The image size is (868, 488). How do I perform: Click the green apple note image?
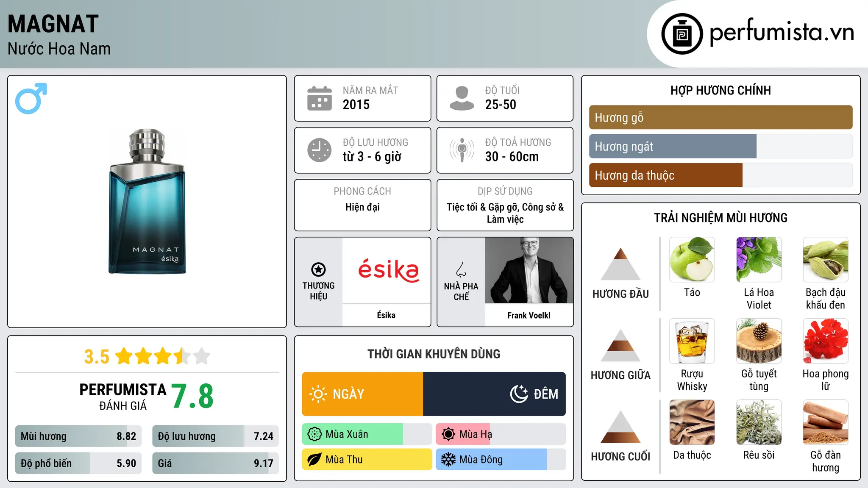point(692,260)
